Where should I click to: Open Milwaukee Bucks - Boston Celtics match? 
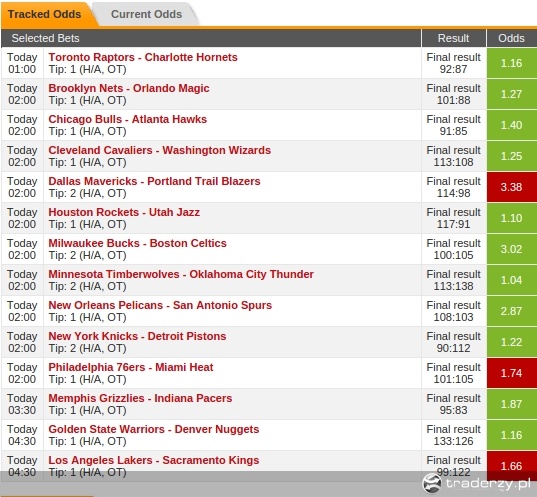137,243
